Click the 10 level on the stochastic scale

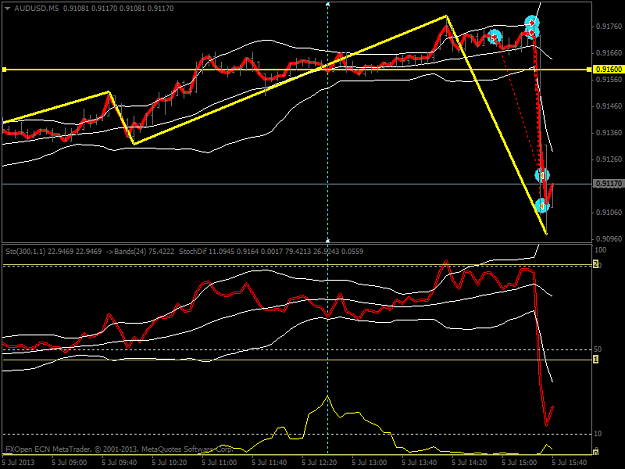[598, 434]
